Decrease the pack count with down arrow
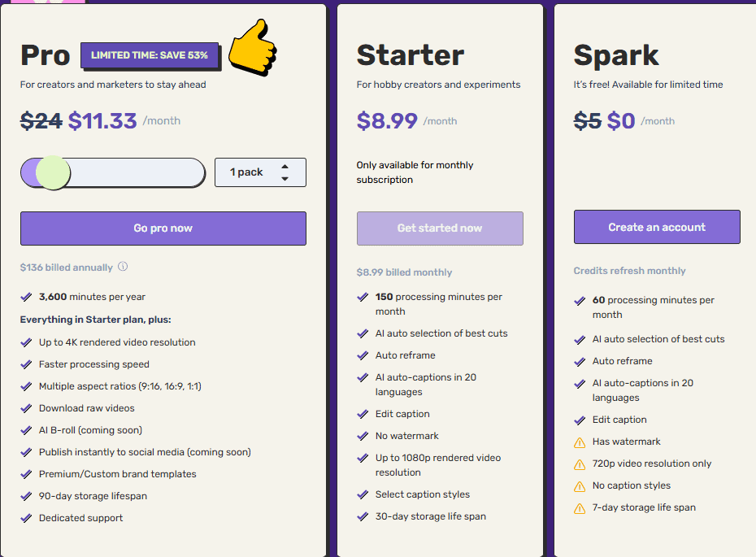Image resolution: width=756 pixels, height=557 pixels. (x=285, y=178)
